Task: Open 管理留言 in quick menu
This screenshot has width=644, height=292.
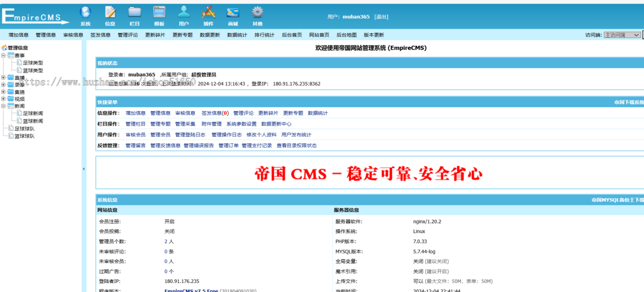Action: pyautogui.click(x=135, y=145)
